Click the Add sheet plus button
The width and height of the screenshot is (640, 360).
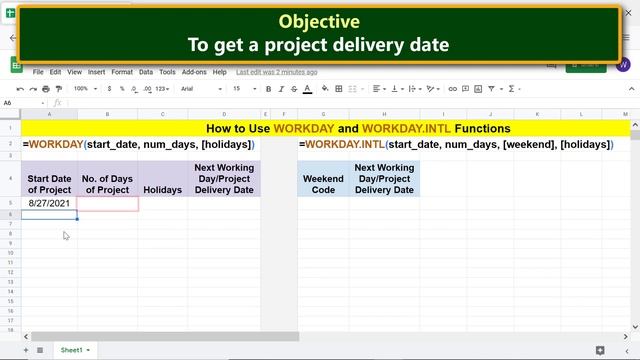pos(26,350)
